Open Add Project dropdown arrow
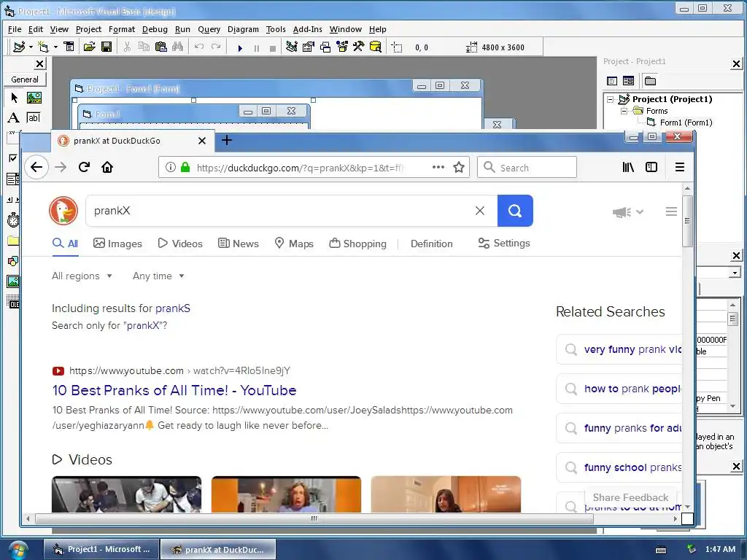 pyautogui.click(x=31, y=47)
